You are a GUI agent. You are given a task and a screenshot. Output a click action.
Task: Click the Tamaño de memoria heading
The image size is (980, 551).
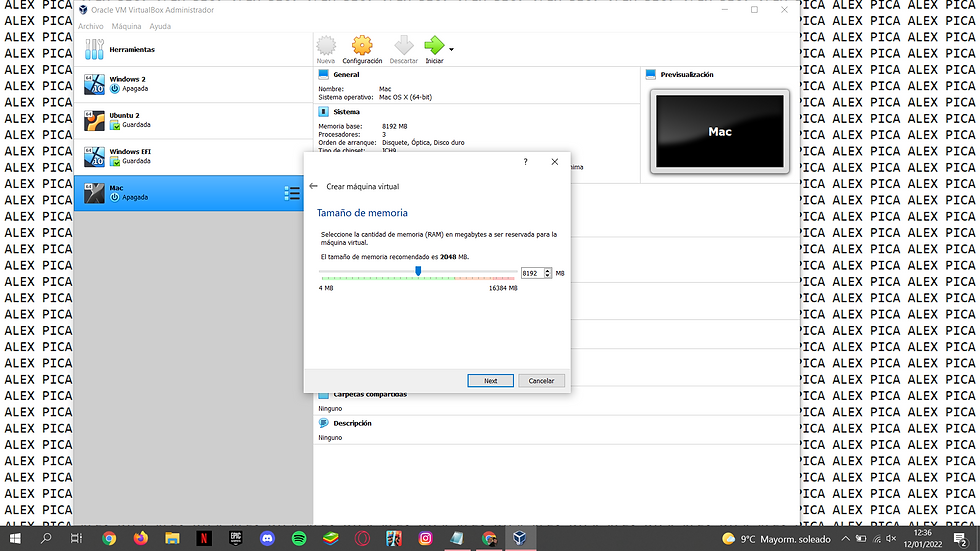tap(362, 213)
